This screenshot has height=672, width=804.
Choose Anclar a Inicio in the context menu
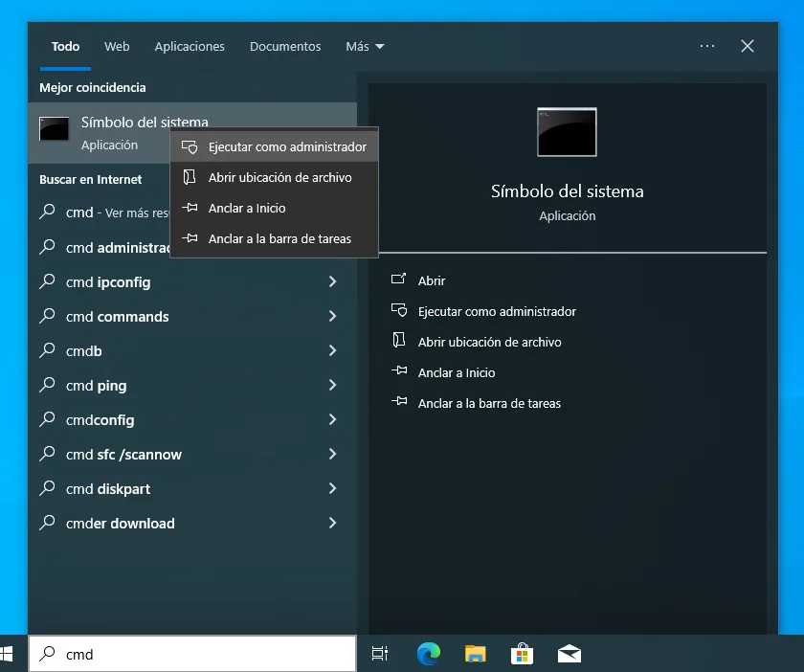(275, 208)
